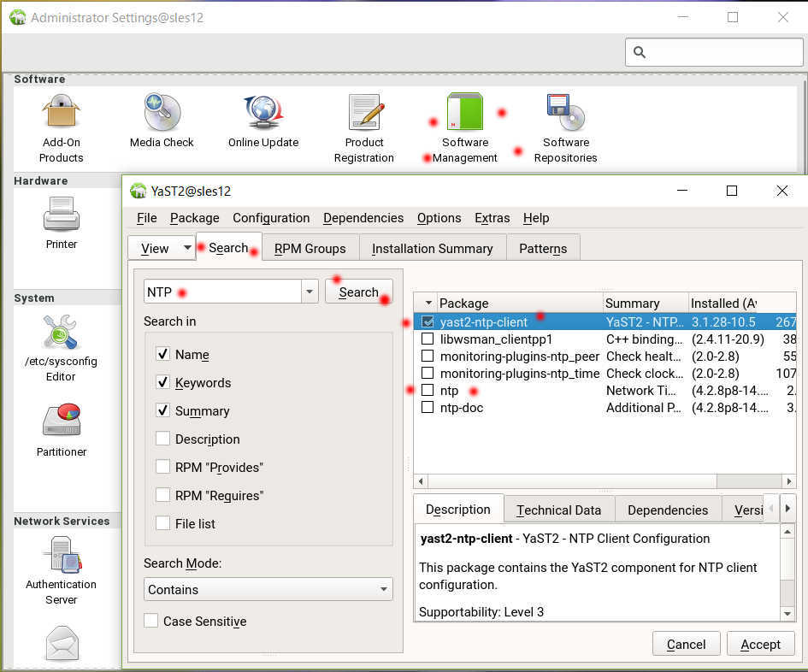
Task: Check the ntp-doc package box
Action: (x=428, y=407)
